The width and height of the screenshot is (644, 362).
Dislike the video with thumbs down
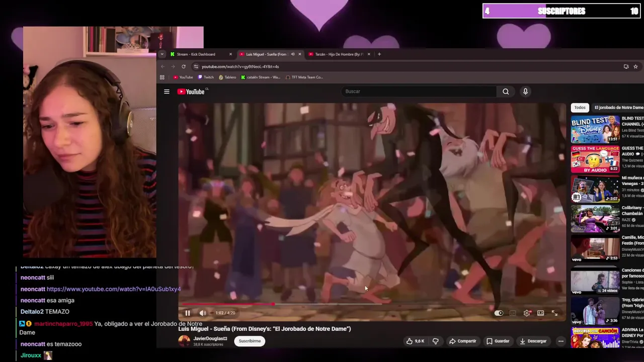(436, 341)
